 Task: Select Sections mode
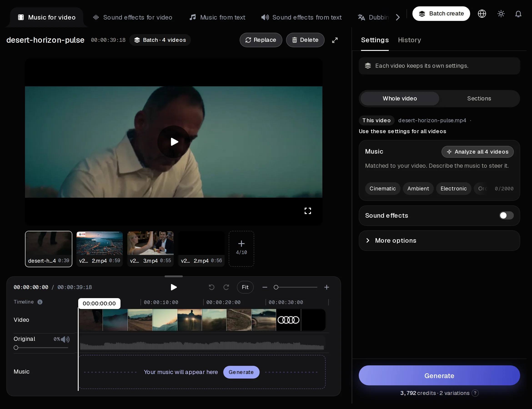pyautogui.click(x=479, y=98)
